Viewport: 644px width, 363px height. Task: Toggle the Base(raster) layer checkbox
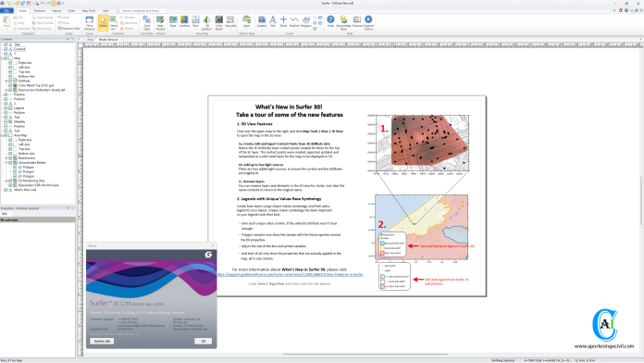[10, 157]
